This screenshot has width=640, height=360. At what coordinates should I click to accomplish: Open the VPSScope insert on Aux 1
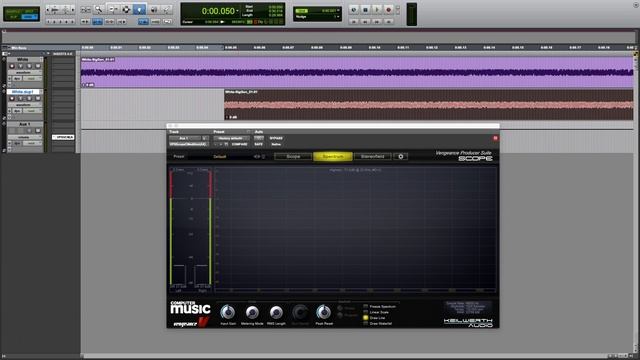tap(63, 137)
